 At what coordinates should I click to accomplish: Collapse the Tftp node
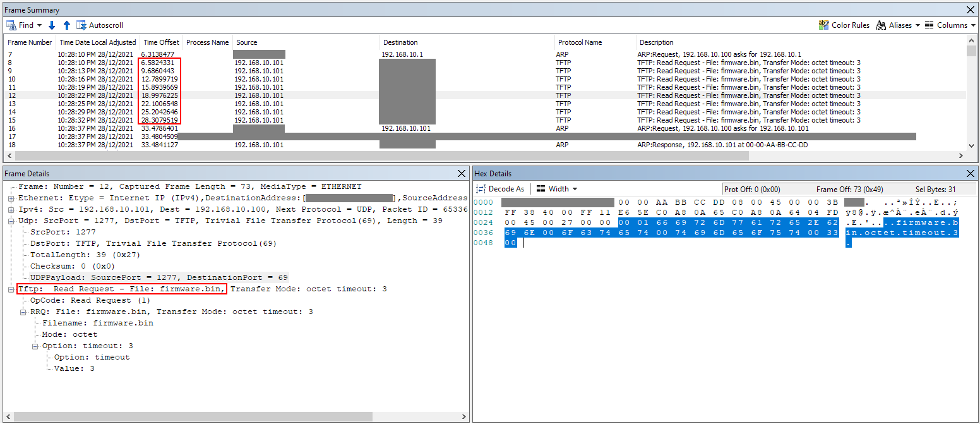pos(11,289)
